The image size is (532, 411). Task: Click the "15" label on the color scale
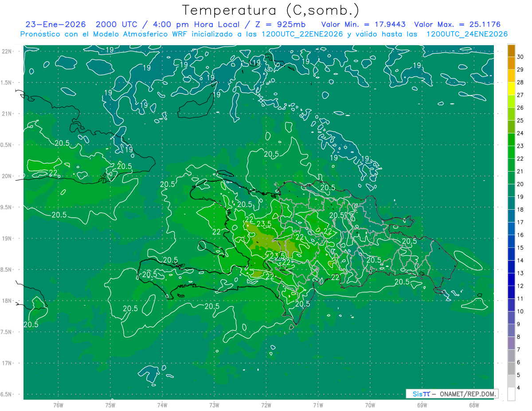pyautogui.click(x=520, y=248)
